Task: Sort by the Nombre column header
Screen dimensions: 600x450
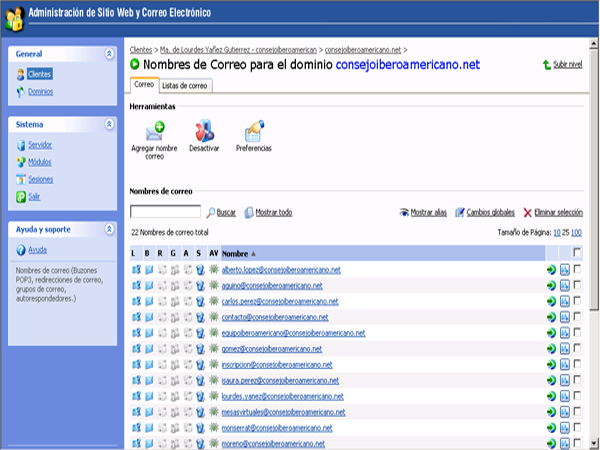Action: (235, 254)
